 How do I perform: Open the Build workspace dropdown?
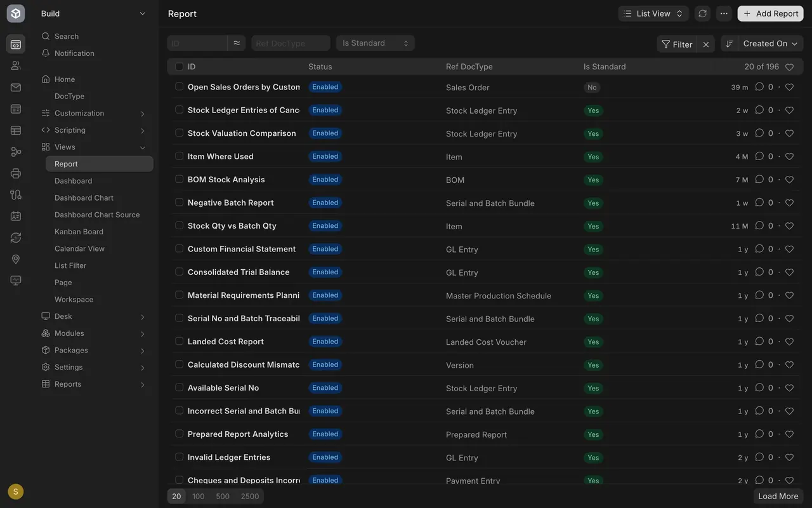point(93,13)
